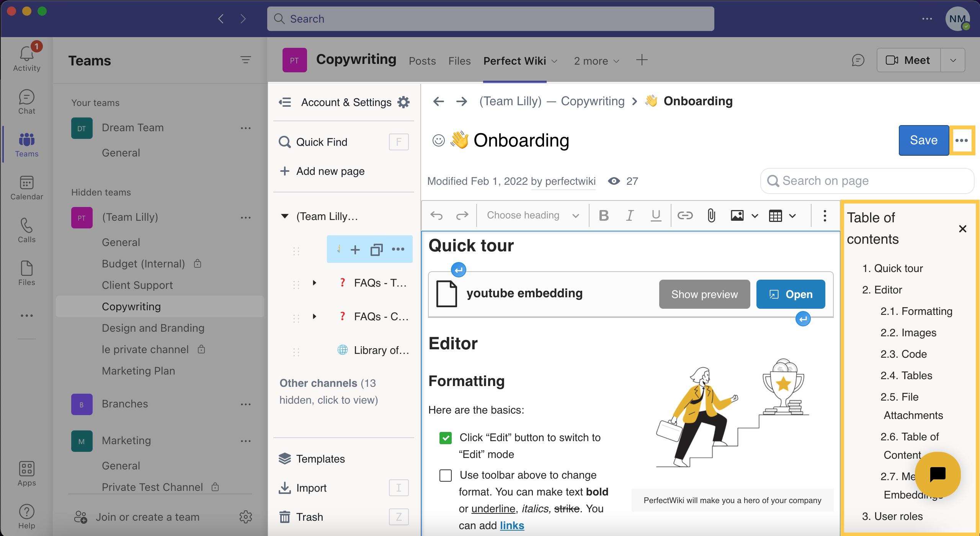Click the 'links' hyperlink in text
This screenshot has width=980, height=536.
[x=512, y=526]
